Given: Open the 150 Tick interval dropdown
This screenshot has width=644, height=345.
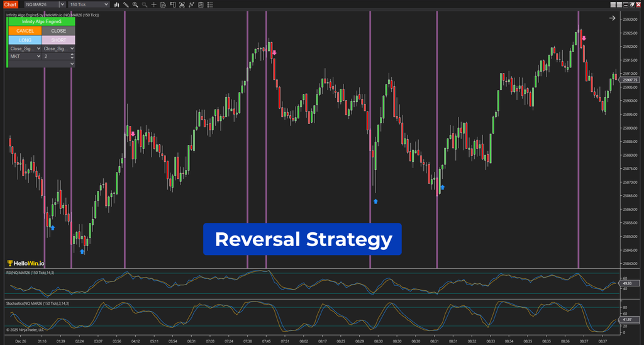Looking at the screenshot, I should (89, 4).
